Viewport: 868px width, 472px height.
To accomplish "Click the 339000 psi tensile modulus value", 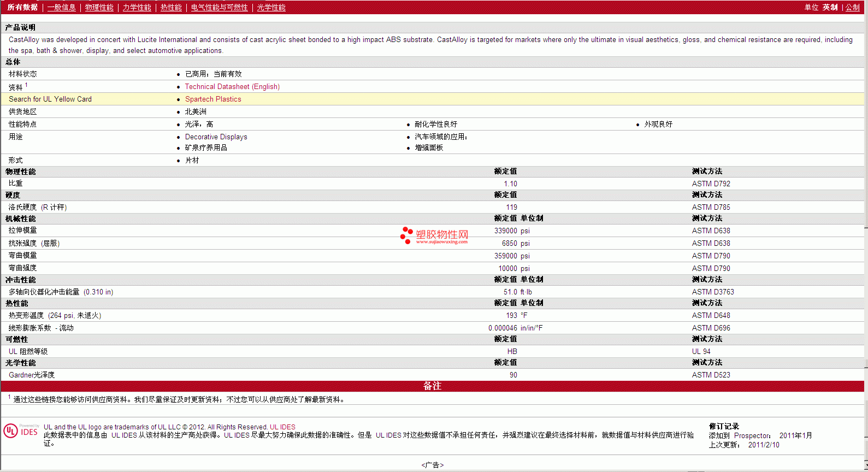I will click(x=512, y=231).
